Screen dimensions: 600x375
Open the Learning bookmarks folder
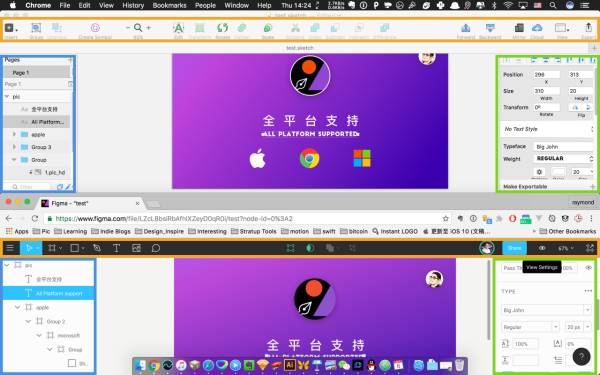point(71,231)
